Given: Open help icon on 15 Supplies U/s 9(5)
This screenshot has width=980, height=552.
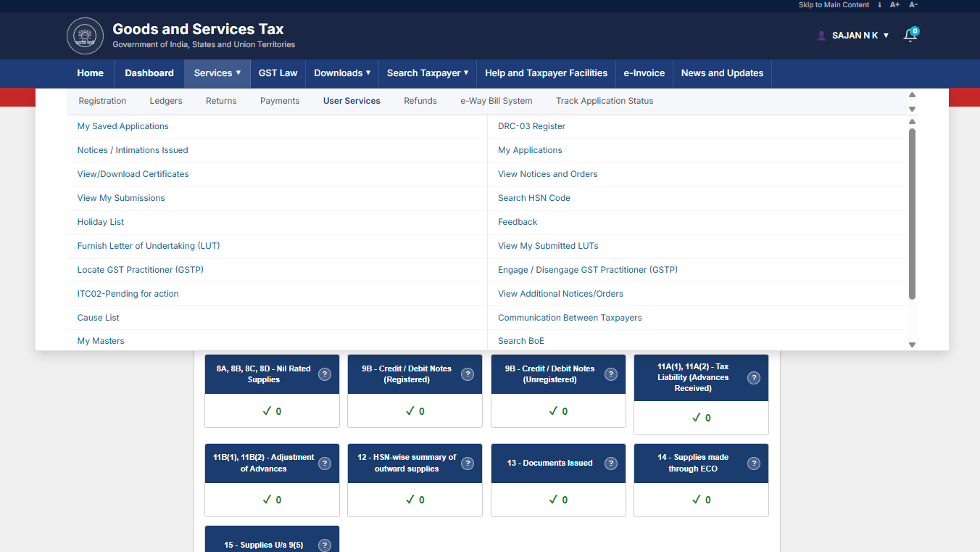Looking at the screenshot, I should pyautogui.click(x=325, y=545).
